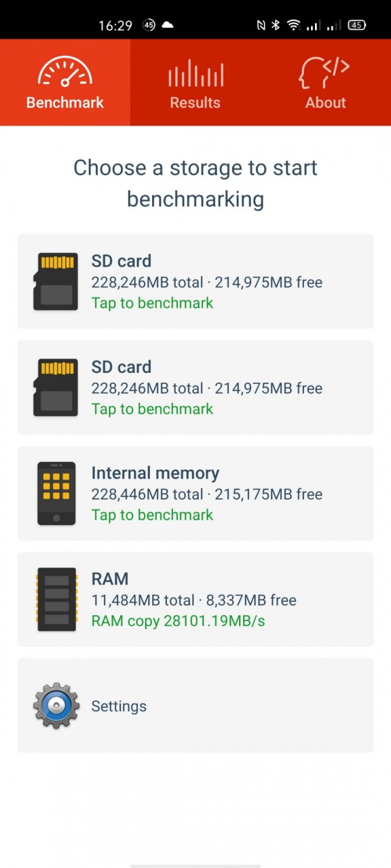Tap the speedometer Benchmark icon

(65, 71)
